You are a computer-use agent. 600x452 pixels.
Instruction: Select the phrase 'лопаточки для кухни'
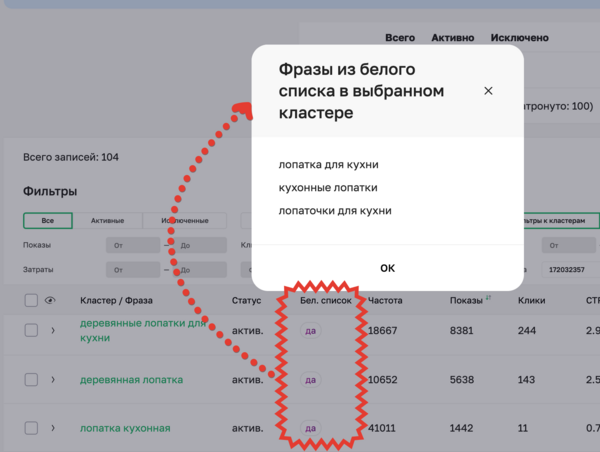pos(335,210)
